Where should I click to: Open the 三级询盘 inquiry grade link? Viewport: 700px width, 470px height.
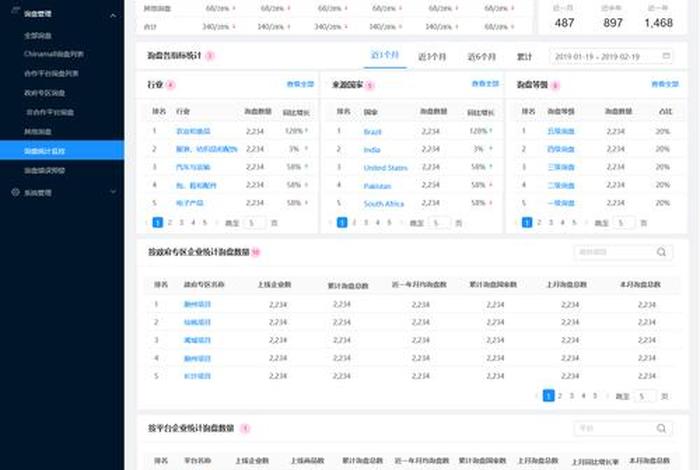tap(561, 167)
